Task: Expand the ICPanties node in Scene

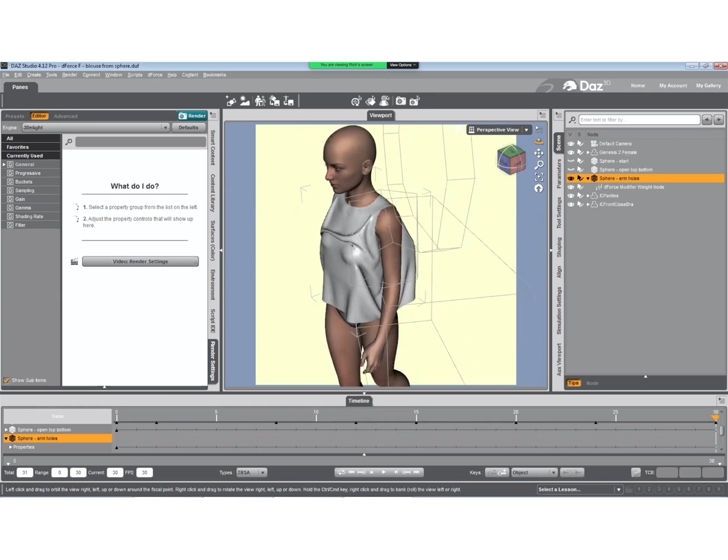Action: (588, 195)
